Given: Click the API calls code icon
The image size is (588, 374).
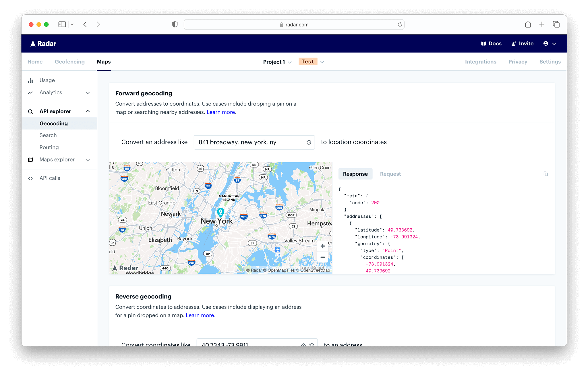Looking at the screenshot, I should (x=30, y=178).
